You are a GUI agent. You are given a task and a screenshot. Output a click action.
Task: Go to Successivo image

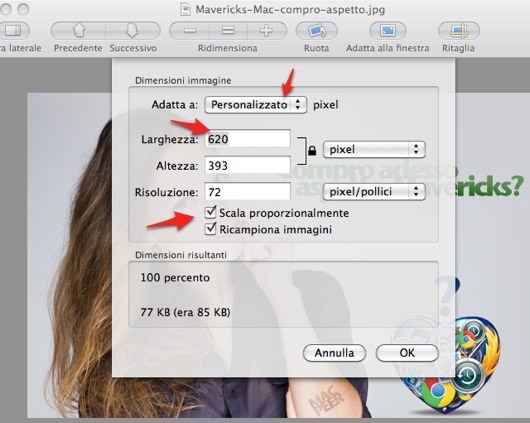tap(133, 31)
